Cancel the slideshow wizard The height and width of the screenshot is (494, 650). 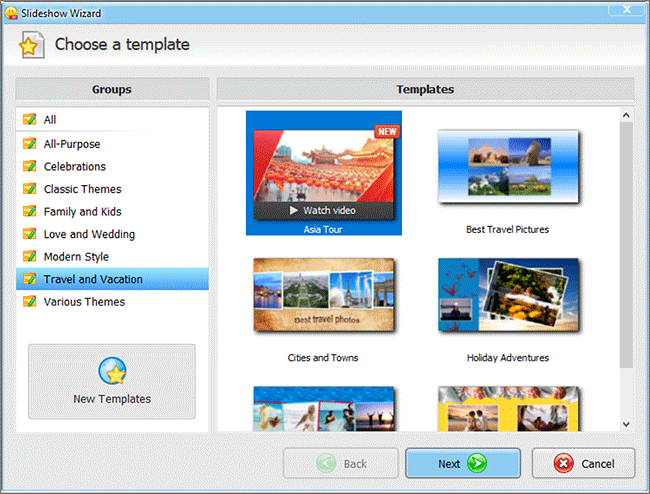[x=584, y=463]
